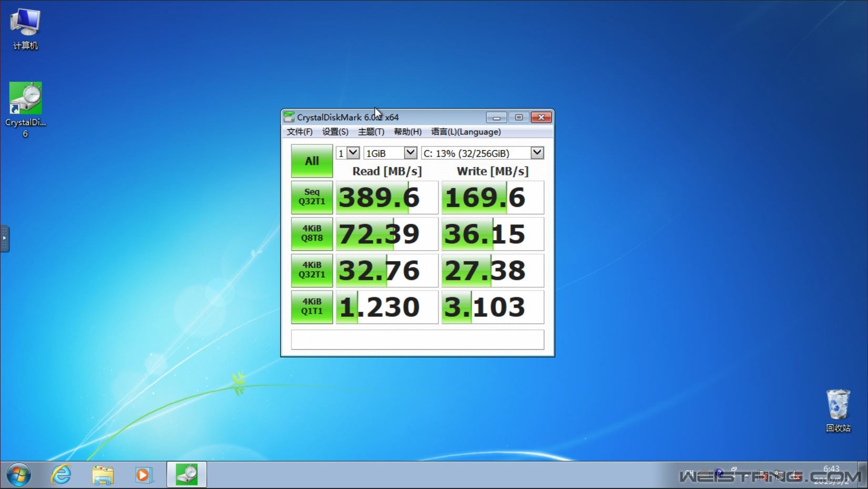Run the 4KiB Q8T8 benchmark

[311, 234]
